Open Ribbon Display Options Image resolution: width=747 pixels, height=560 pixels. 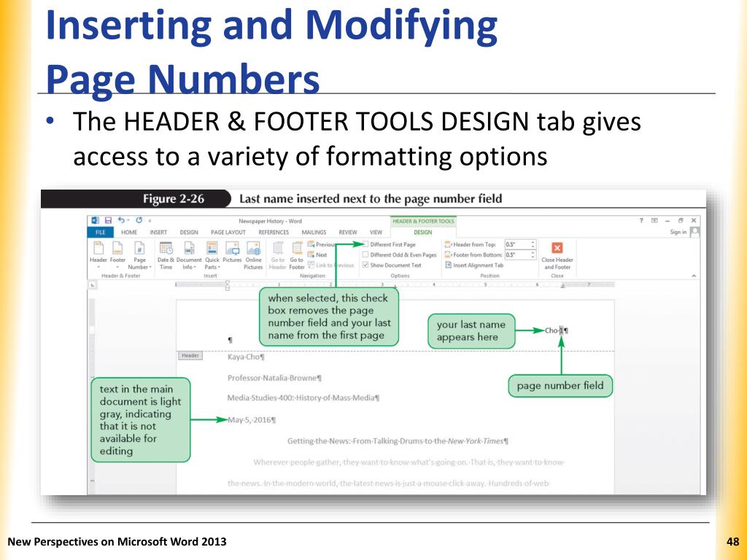click(x=654, y=220)
